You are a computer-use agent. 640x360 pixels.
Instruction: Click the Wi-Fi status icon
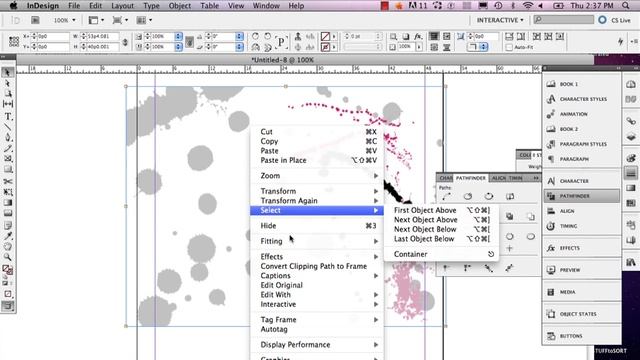tap(528, 6)
